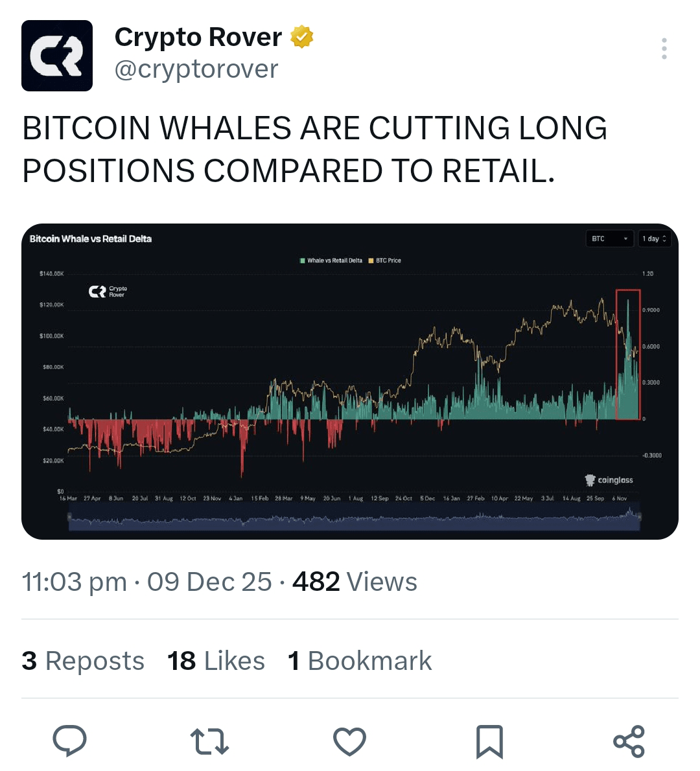Toggle Whale vs Retail Delta legend
Image resolution: width=700 pixels, height=771 pixels.
point(331,260)
